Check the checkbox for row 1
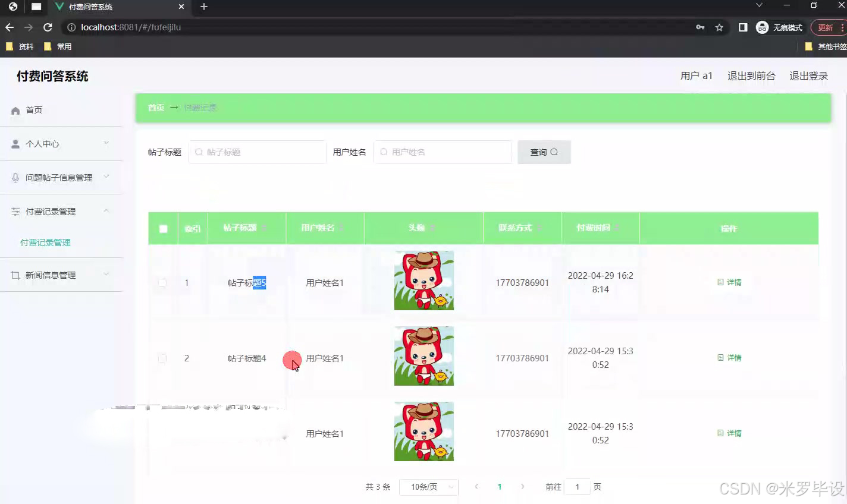The width and height of the screenshot is (847, 504). tap(162, 282)
